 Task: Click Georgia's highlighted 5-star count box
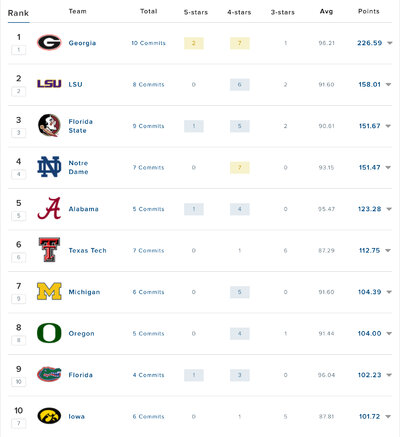point(194,43)
